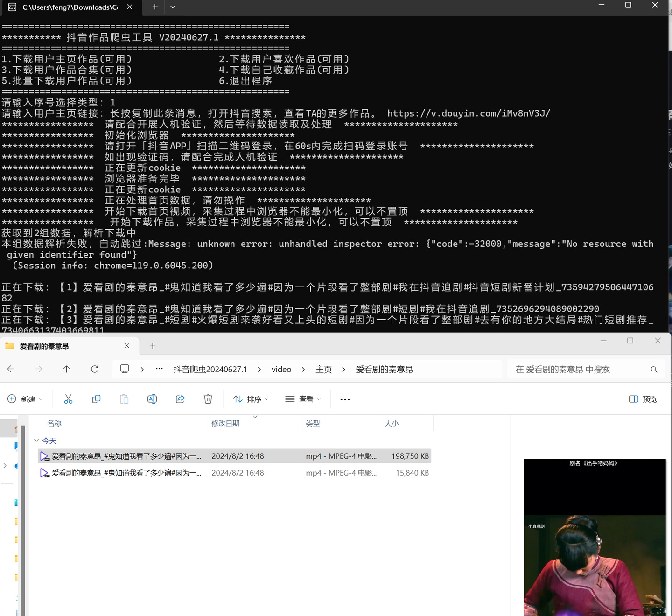The height and width of the screenshot is (616, 672).
Task: Click the terminal tab cmd icon
Action: coord(12,7)
